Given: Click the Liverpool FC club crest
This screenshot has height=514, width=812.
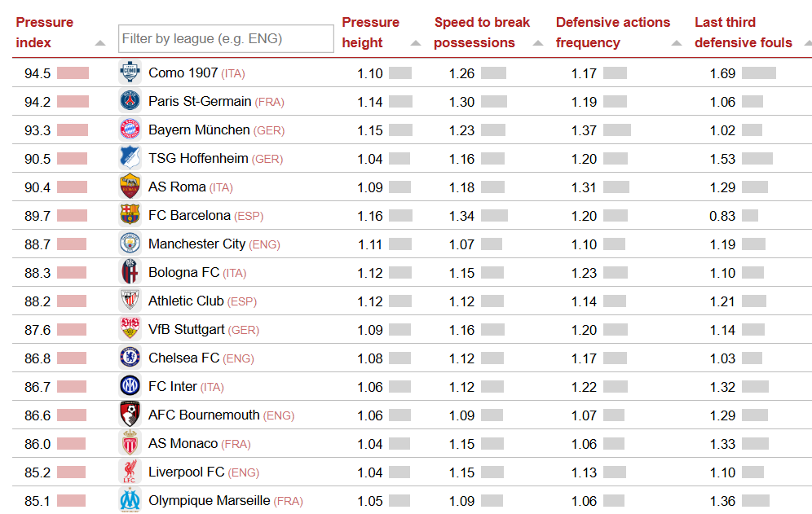Looking at the screenshot, I should (x=130, y=472).
